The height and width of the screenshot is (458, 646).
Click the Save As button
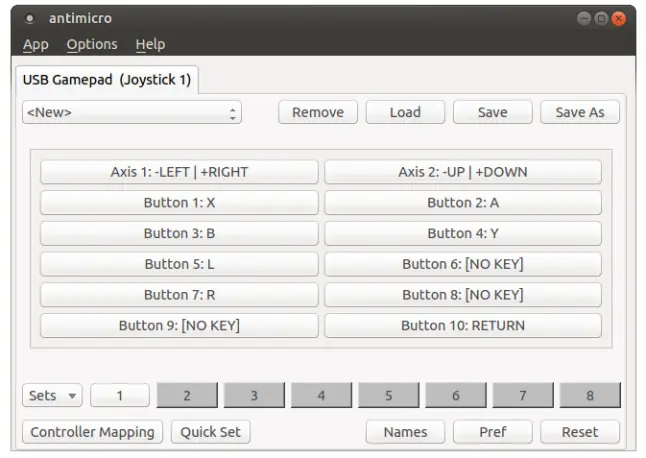tap(580, 112)
